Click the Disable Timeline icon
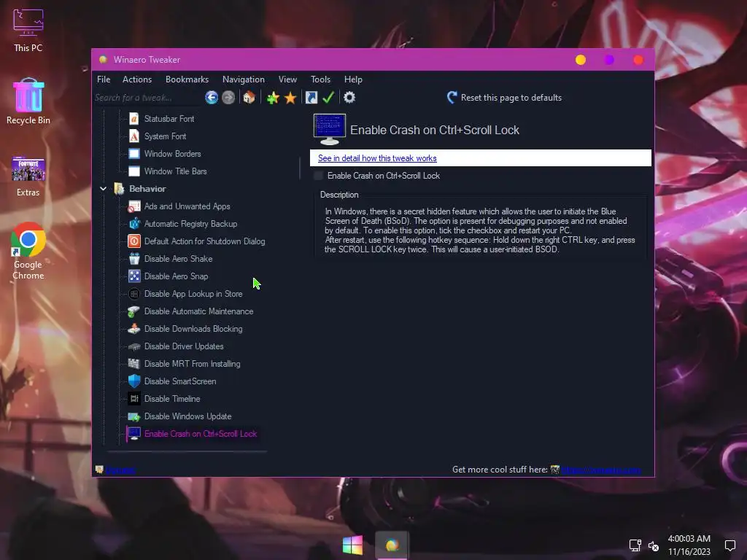747x560 pixels. pos(134,399)
